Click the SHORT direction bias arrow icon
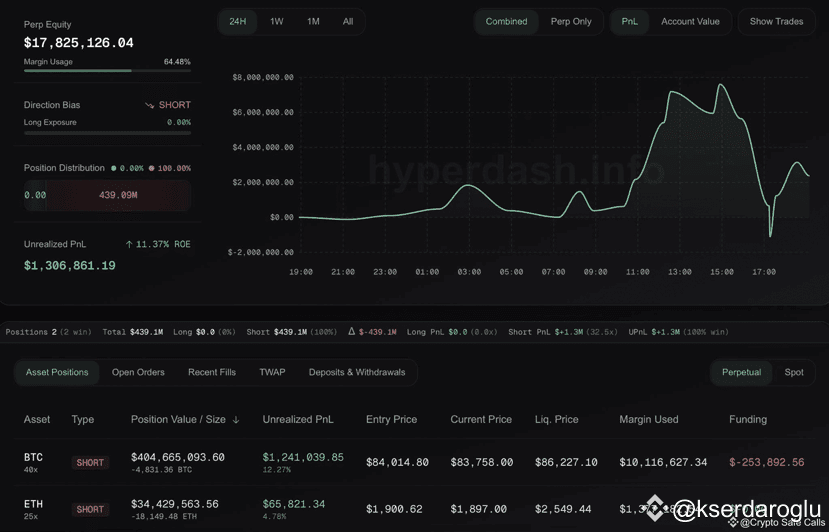This screenshot has height=532, width=829. (x=150, y=105)
